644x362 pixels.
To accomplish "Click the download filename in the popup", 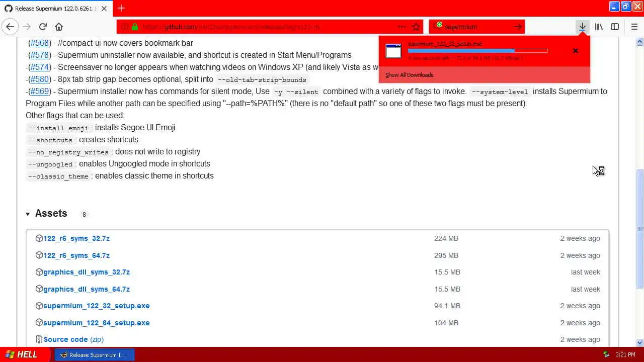I will tap(445, 44).
